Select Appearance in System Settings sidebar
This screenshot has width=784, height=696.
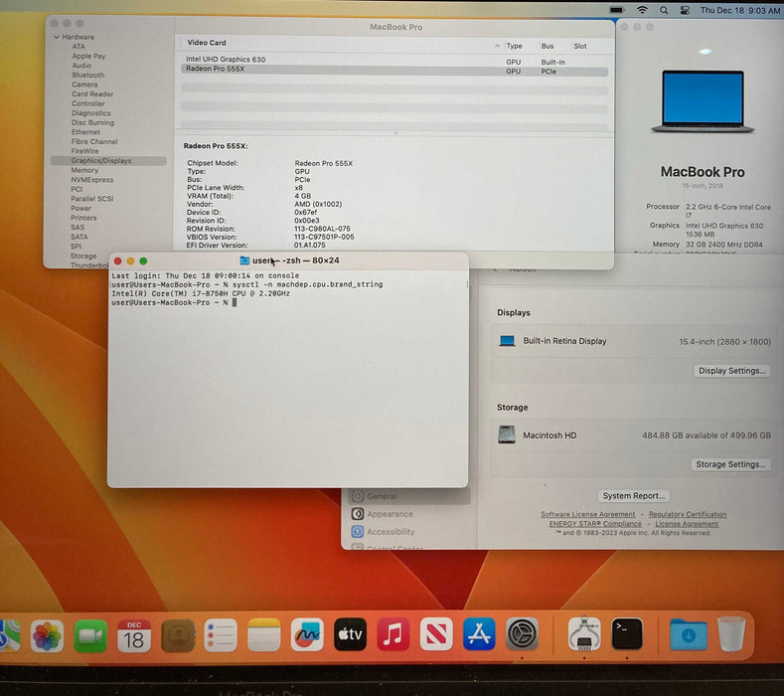click(x=390, y=514)
